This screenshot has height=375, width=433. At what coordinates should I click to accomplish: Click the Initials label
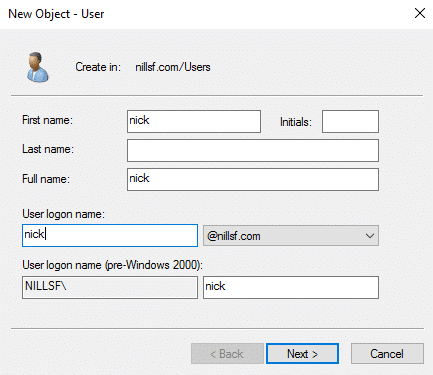click(x=296, y=122)
